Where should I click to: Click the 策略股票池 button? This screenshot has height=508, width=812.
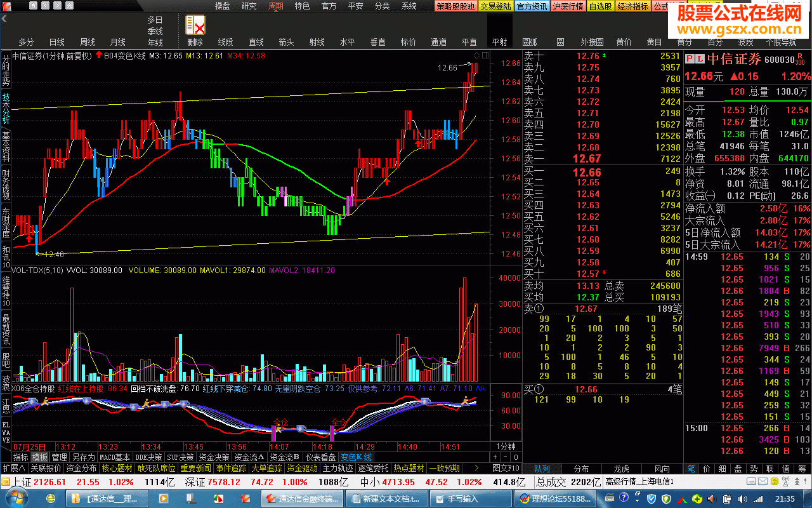coord(455,6)
